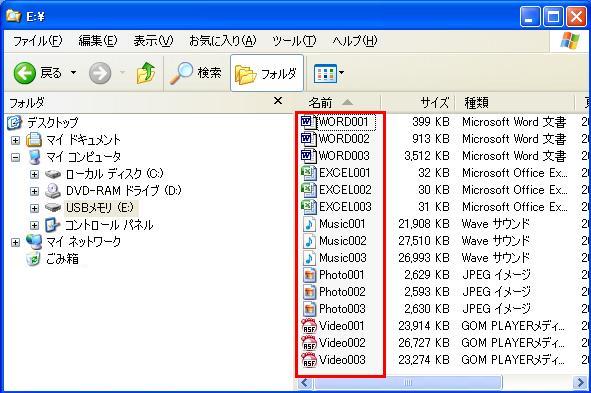Screen dimensions: 591x393
Task: Toggle the フォルダ folders pane button
Action: pyautogui.click(x=267, y=73)
